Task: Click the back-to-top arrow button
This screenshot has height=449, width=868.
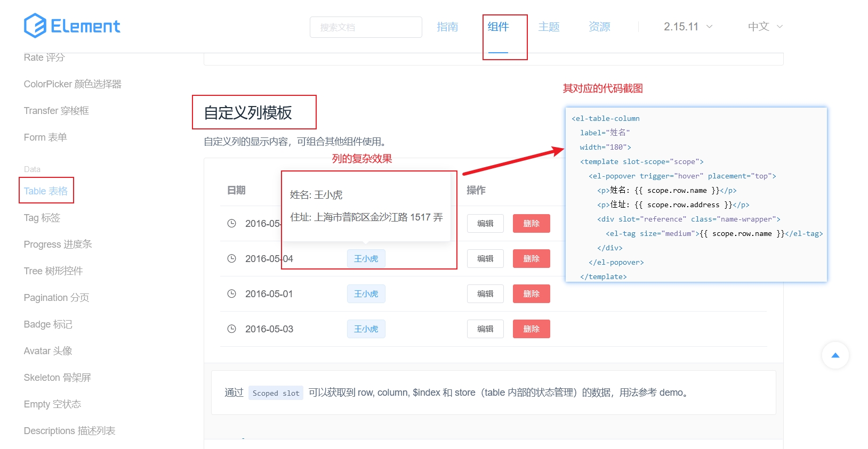Action: point(835,355)
